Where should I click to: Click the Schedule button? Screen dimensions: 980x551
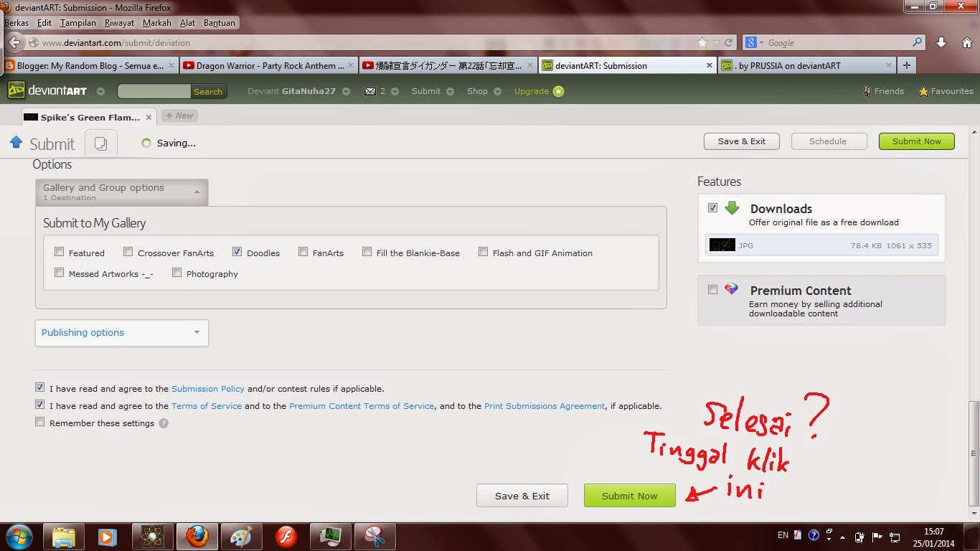tap(829, 141)
